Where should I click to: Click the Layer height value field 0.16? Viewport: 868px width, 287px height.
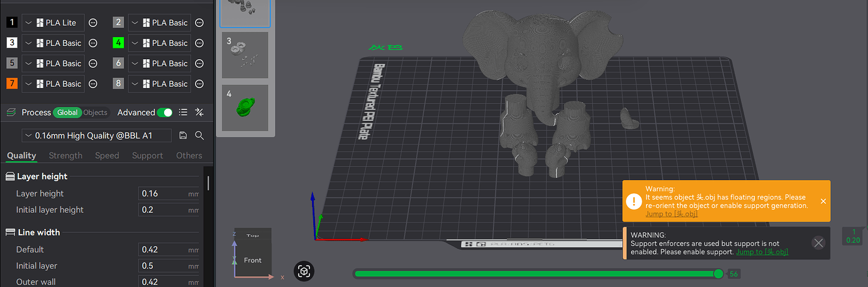pos(169,193)
